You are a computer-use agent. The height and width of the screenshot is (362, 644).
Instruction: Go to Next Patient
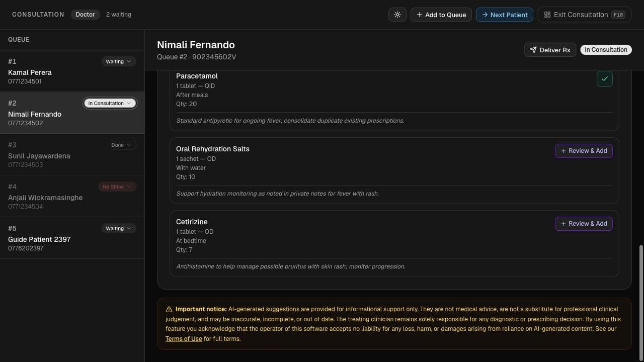click(x=504, y=15)
